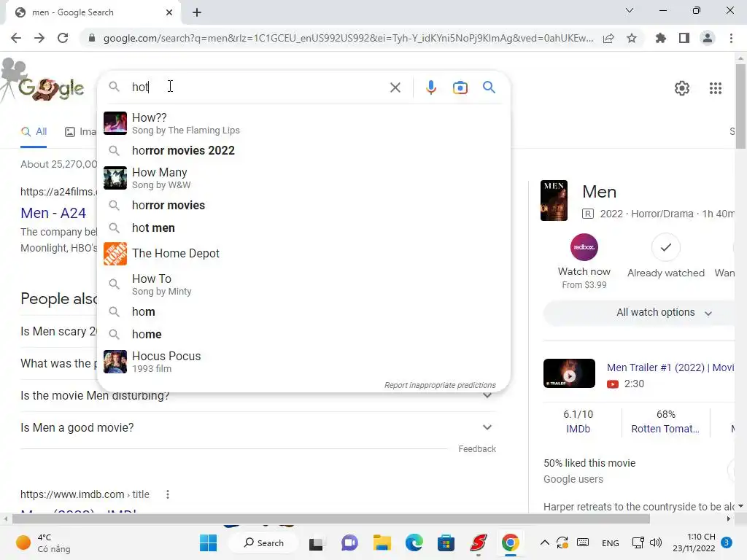Open 'Men - A24' search result

[53, 213]
